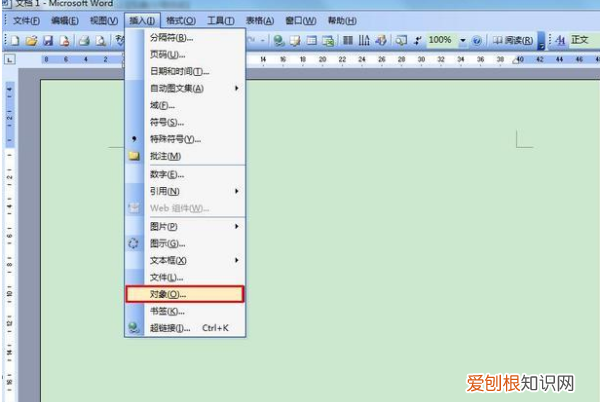
Task: Click the Insert Excel Worksheet icon
Action: pyautogui.click(x=328, y=41)
